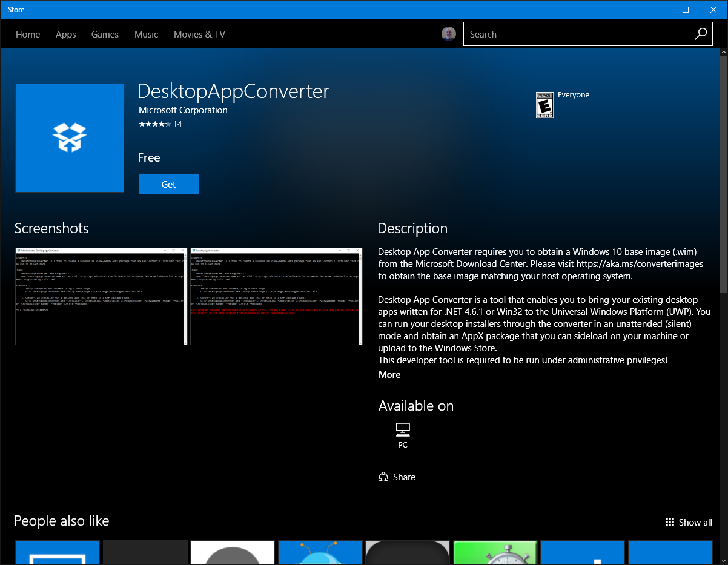Open the first screenshot preview

[101, 296]
